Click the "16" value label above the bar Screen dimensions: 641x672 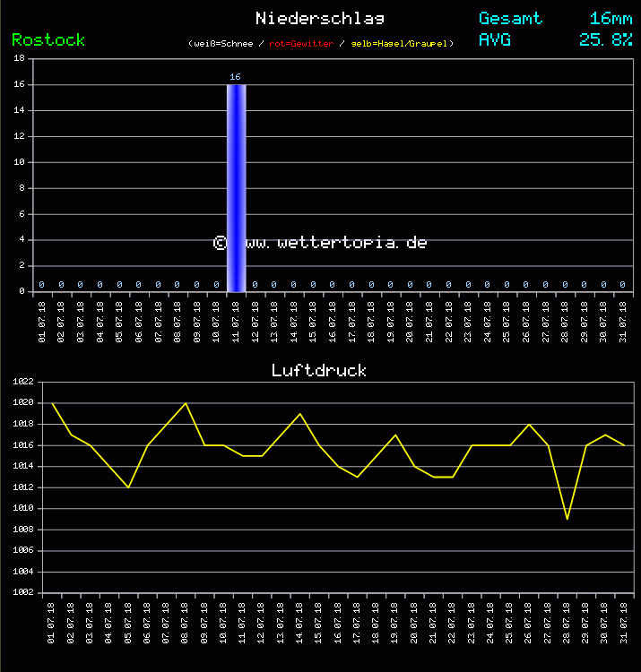point(235,77)
